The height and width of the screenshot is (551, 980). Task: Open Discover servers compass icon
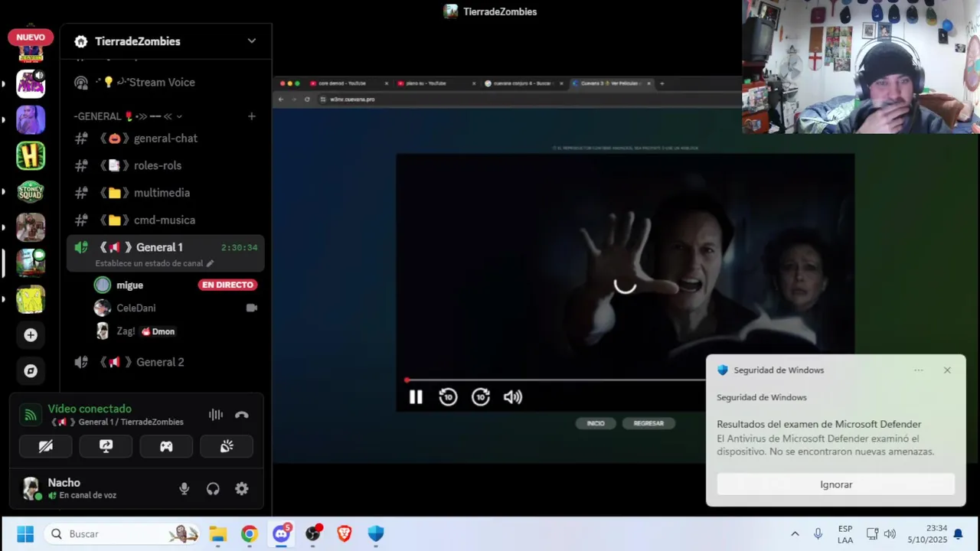point(31,370)
